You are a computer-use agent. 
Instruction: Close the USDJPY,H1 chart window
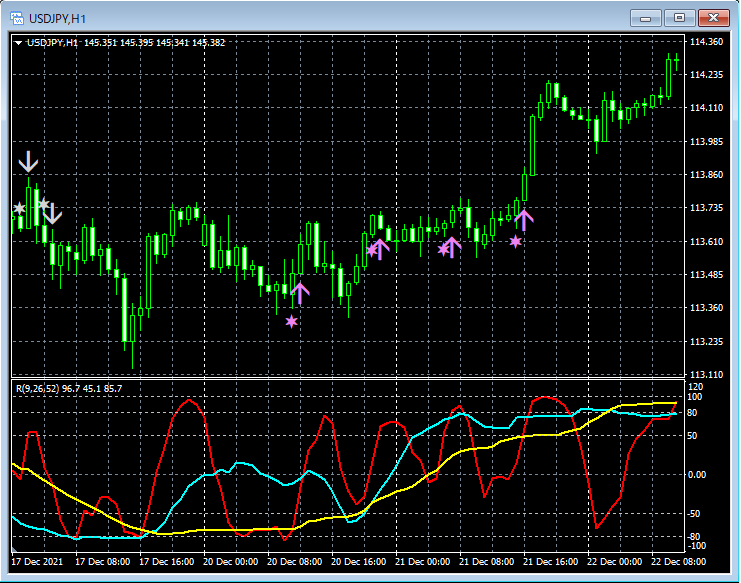point(714,18)
